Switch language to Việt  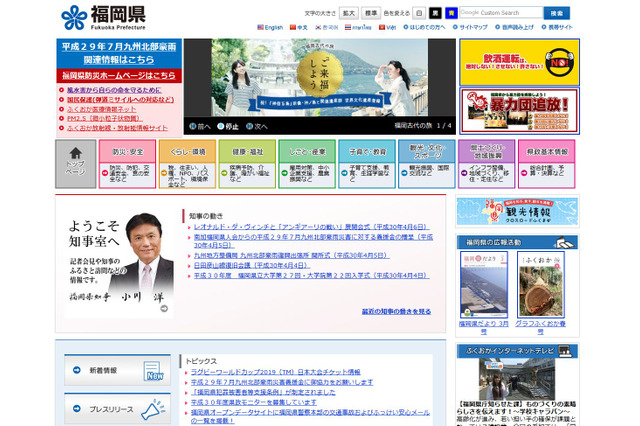[x=387, y=27]
